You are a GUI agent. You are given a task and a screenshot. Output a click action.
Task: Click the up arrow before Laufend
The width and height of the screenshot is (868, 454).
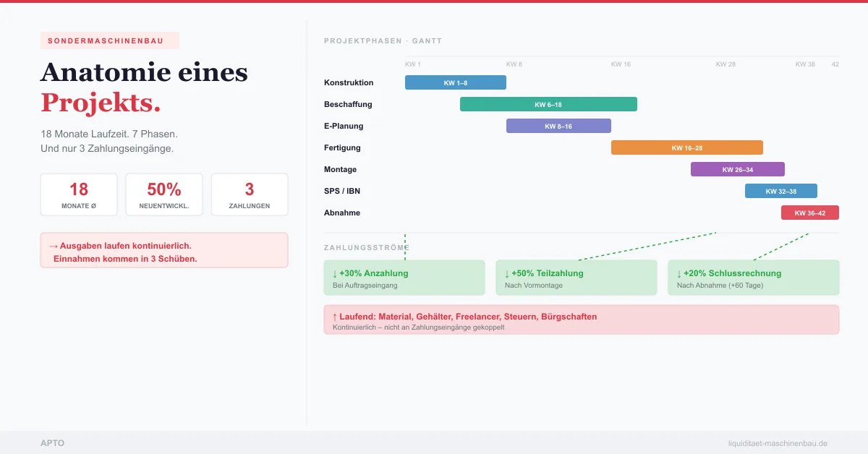tap(334, 317)
